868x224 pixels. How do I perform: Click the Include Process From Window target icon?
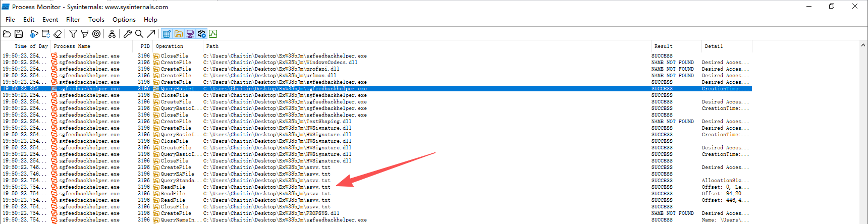[96, 34]
